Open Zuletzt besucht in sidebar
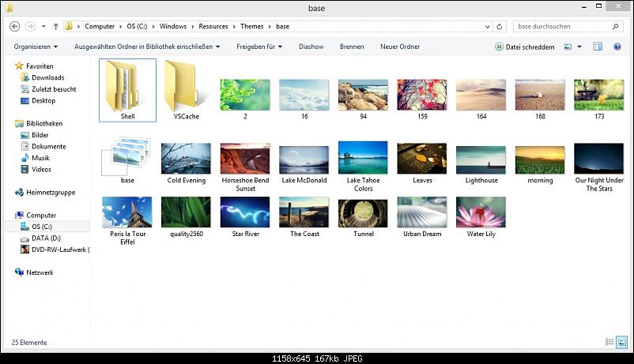Screen dimensions: 634x364 (x=48, y=89)
